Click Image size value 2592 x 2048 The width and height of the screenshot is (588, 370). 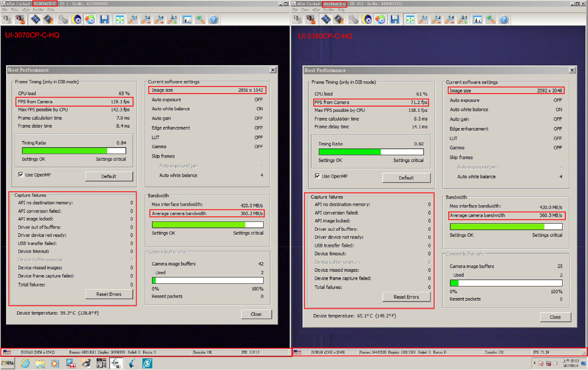coord(550,91)
